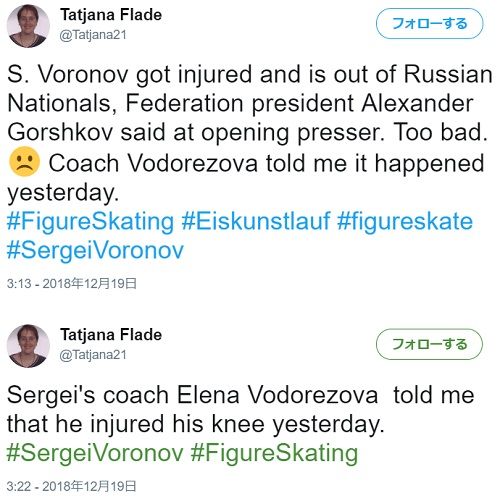Click the sad face emoji
The height and width of the screenshot is (501, 500).
[24, 162]
